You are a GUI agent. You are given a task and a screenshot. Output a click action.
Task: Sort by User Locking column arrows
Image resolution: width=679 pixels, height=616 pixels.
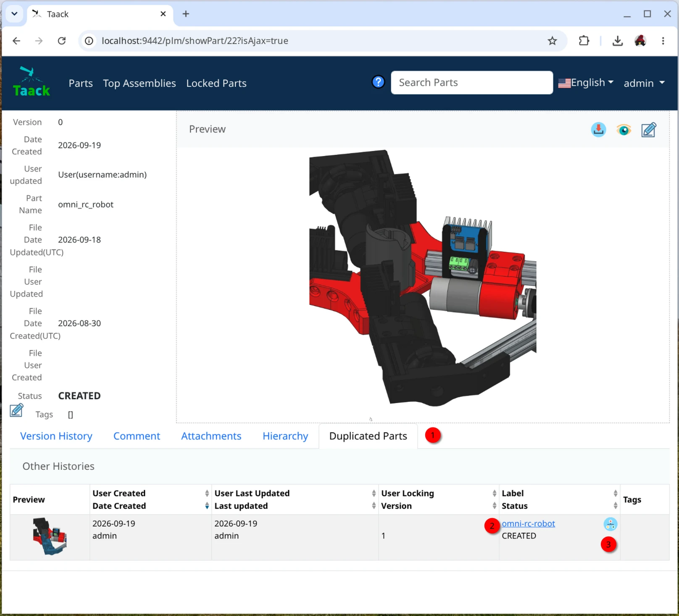click(494, 493)
